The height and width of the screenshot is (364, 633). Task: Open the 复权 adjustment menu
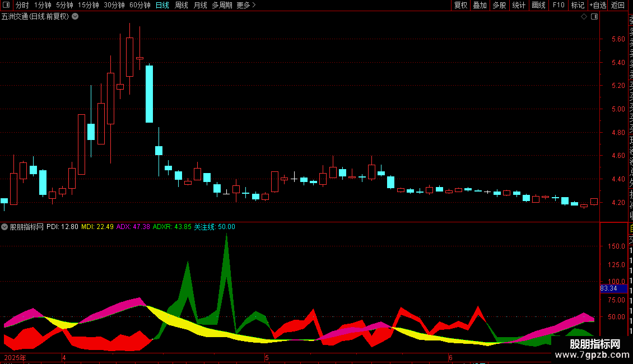click(x=460, y=5)
